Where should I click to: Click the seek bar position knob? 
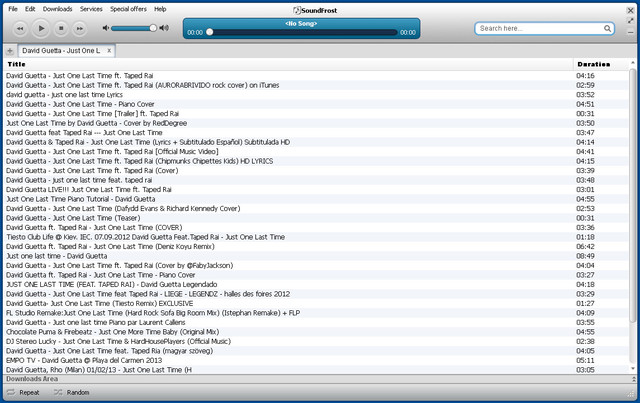(209, 32)
